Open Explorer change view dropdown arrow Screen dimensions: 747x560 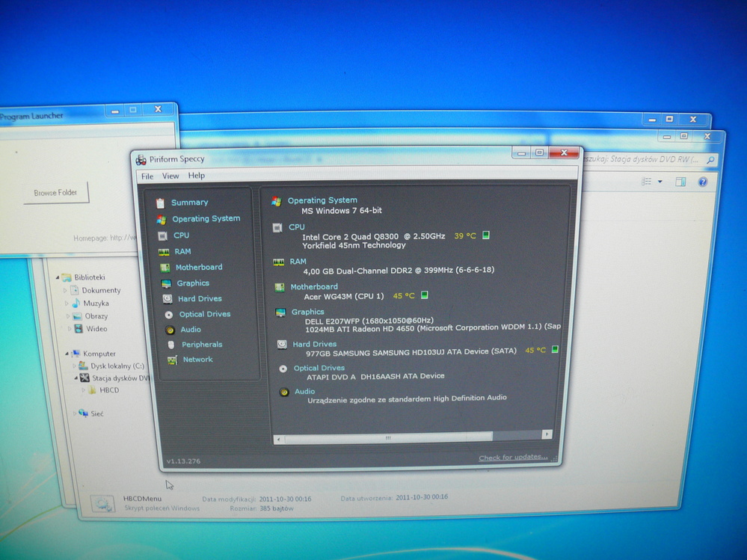660,182
